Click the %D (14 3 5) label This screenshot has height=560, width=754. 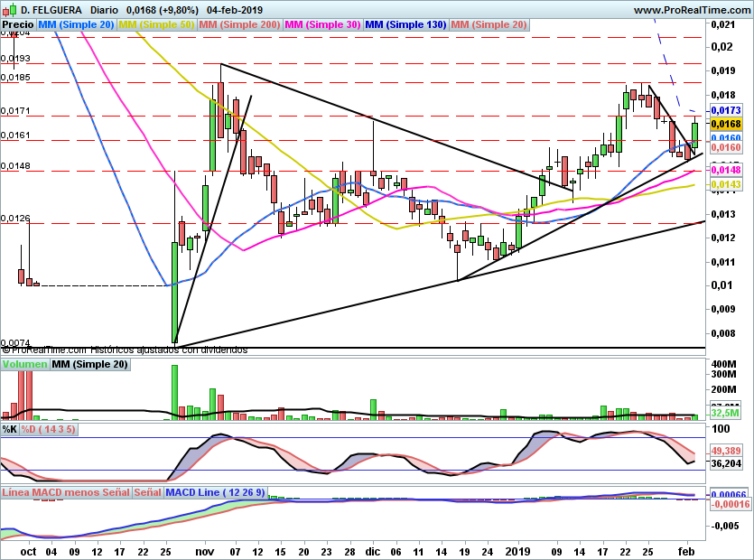(x=48, y=429)
